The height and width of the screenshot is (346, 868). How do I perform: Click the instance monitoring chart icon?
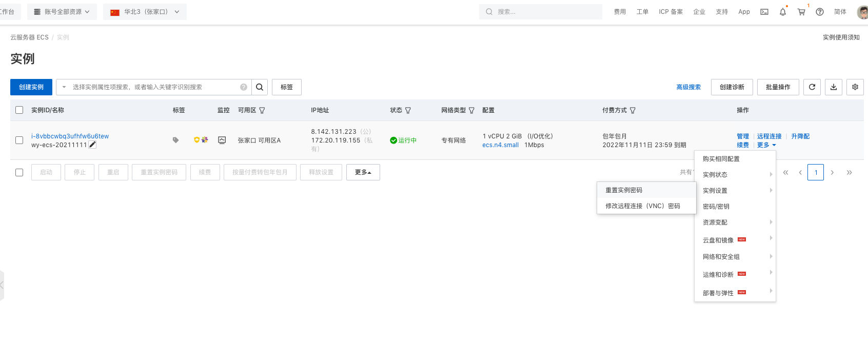tap(222, 140)
